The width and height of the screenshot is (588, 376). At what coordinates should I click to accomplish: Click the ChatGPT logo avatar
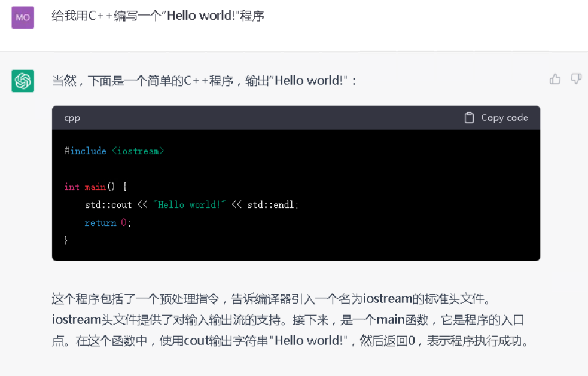coord(23,81)
